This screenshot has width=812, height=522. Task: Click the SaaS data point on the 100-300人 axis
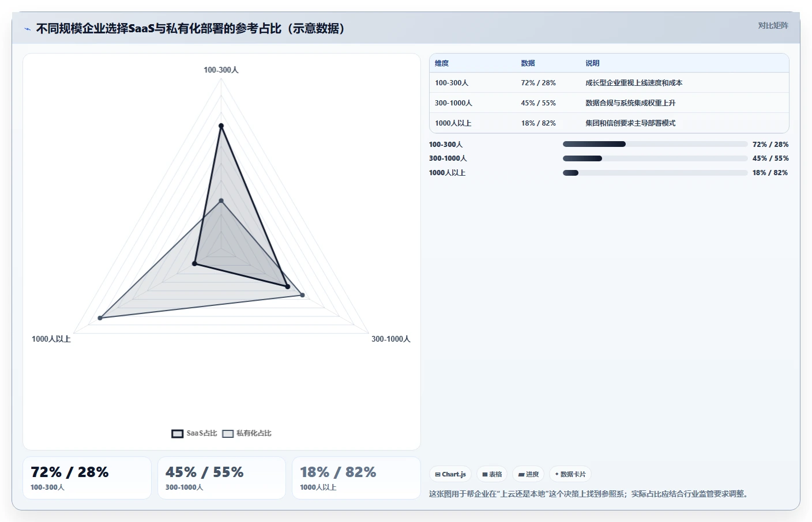(x=221, y=126)
